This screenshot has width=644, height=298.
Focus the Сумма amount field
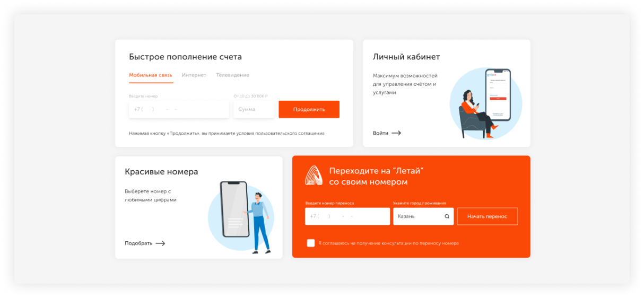(254, 109)
